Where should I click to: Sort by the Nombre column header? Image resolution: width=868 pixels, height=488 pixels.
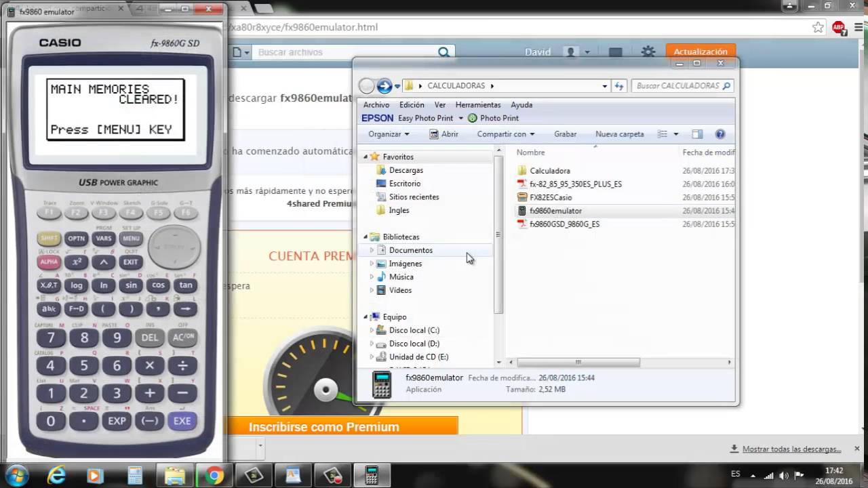pyautogui.click(x=530, y=152)
